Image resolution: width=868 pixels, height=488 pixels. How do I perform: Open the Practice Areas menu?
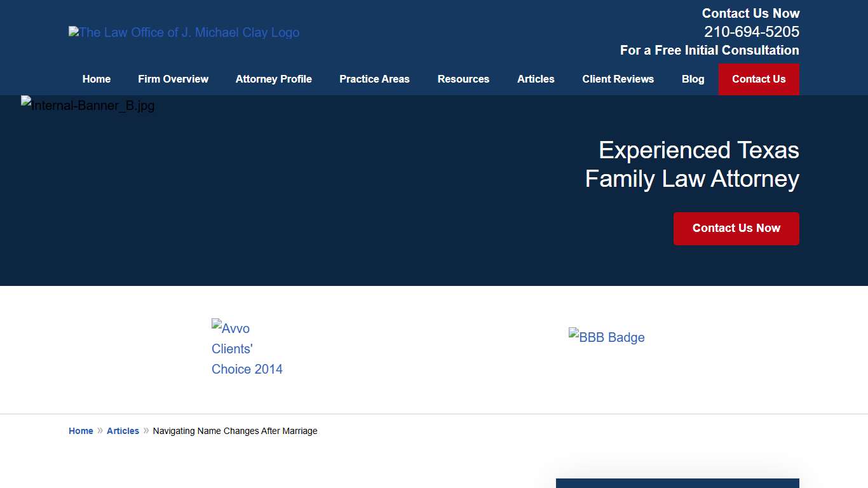pyautogui.click(x=374, y=79)
